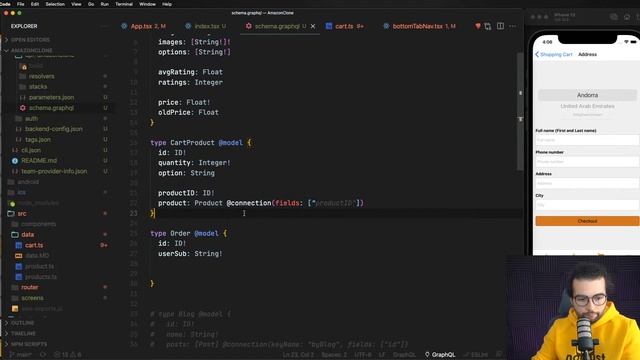This screenshot has width=640, height=360.
Task: Click the Ln 23, Col status indicator
Action: coord(298,355)
